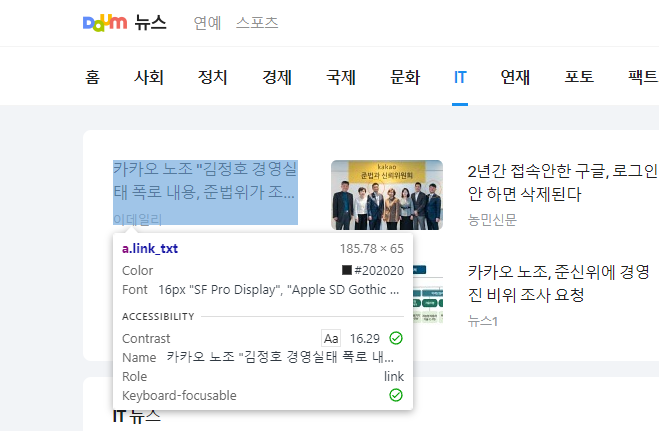Select the 국제 tab
Image resolution: width=659 pixels, height=431 pixels.
pos(341,77)
